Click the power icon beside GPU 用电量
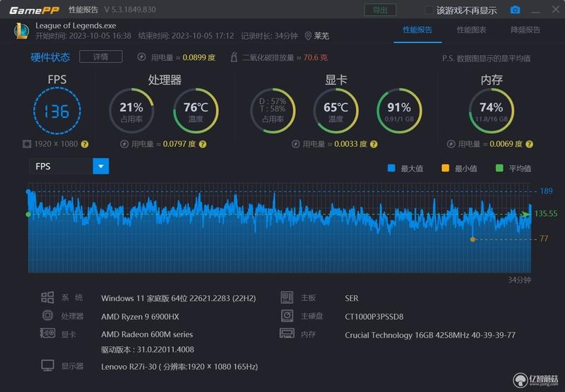565x392 pixels. click(295, 144)
